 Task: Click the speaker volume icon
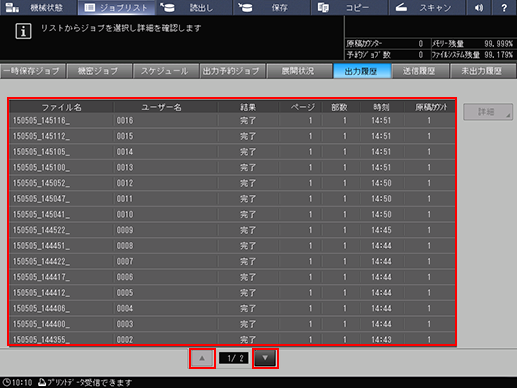pyautogui.click(x=479, y=7)
